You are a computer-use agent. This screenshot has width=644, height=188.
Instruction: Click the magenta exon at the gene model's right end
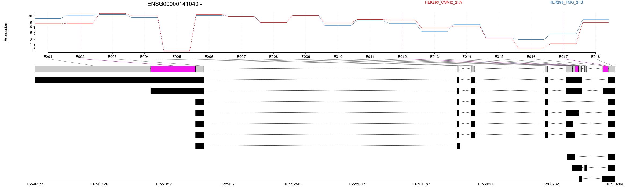606,69
